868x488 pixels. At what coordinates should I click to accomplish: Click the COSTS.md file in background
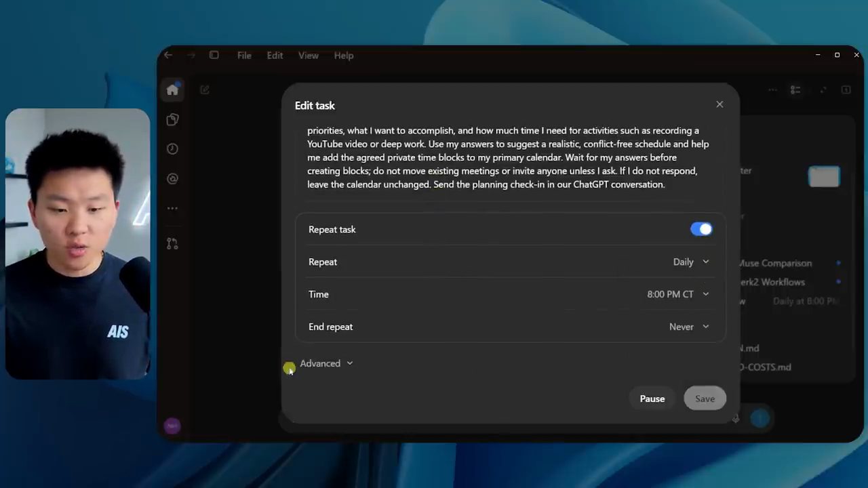[766, 367]
